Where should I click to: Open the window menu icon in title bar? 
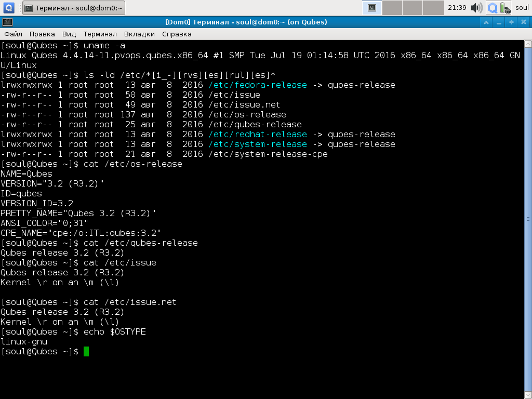point(7,22)
